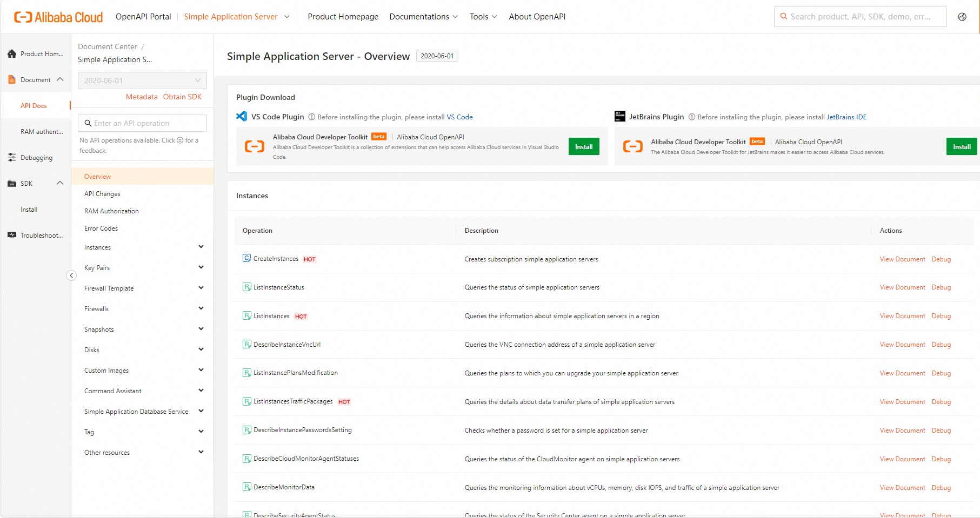The image size is (980, 518).
Task: Click the DescribeInstanceVncUrl operation icon
Action: click(246, 345)
